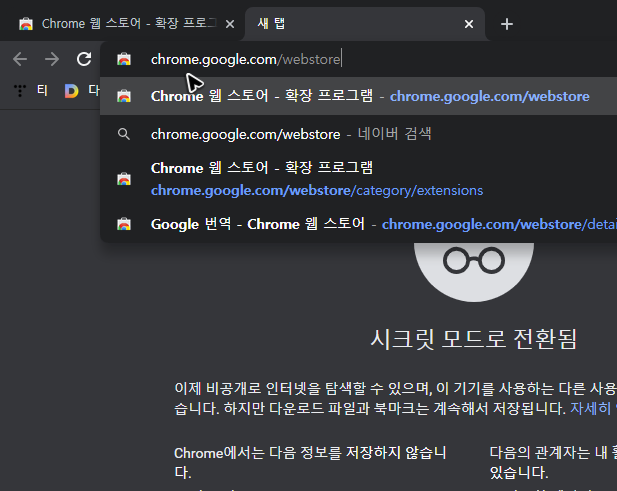Click the store icon of the Google 번역 suggestion
Screen dimensions: 617x491
[124, 224]
